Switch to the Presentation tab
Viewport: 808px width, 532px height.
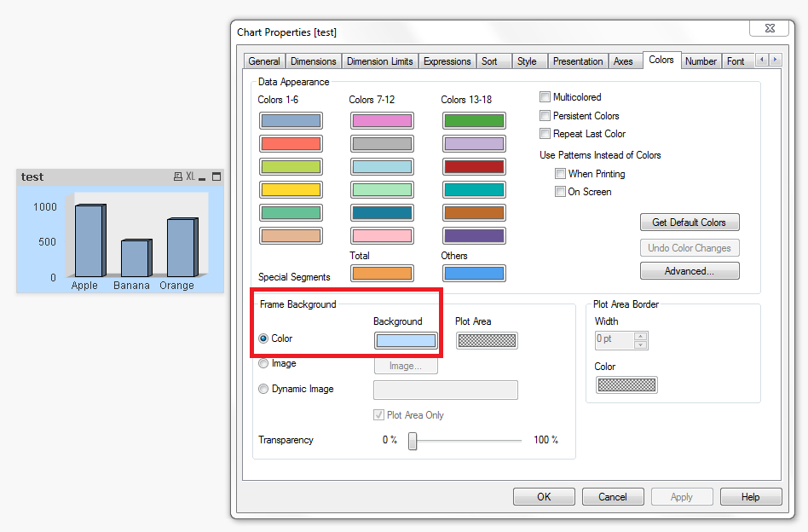click(578, 61)
